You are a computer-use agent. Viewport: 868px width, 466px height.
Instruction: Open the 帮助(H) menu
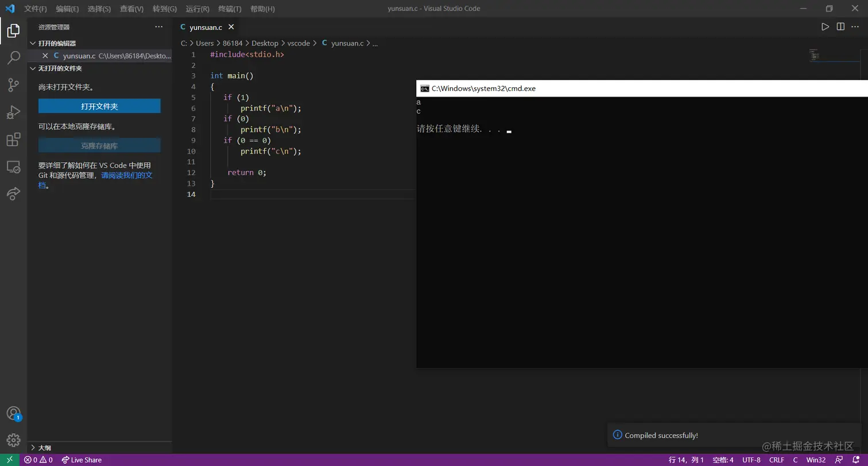coord(263,9)
